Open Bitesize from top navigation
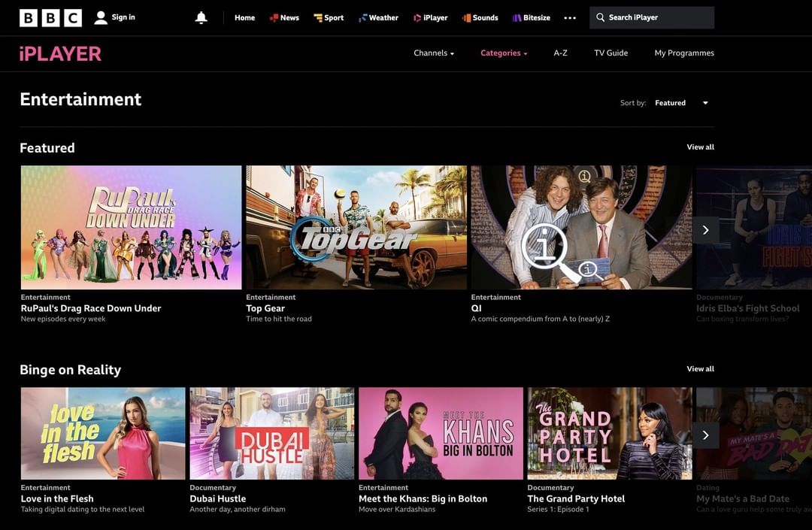 tap(531, 18)
